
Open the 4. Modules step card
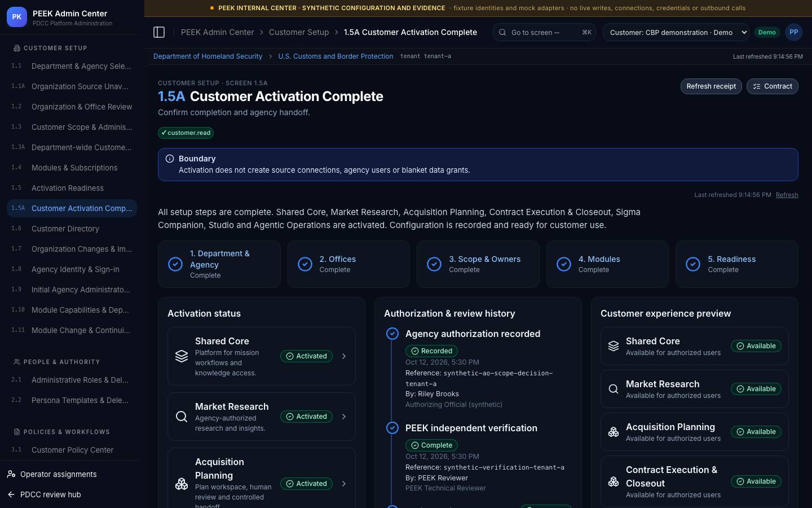pyautogui.click(x=607, y=264)
